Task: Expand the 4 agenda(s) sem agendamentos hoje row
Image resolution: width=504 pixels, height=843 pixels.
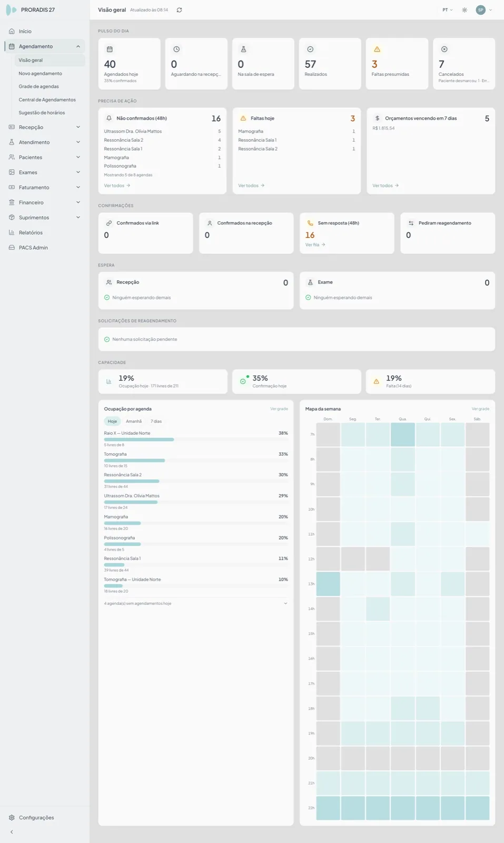Action: pyautogui.click(x=196, y=603)
